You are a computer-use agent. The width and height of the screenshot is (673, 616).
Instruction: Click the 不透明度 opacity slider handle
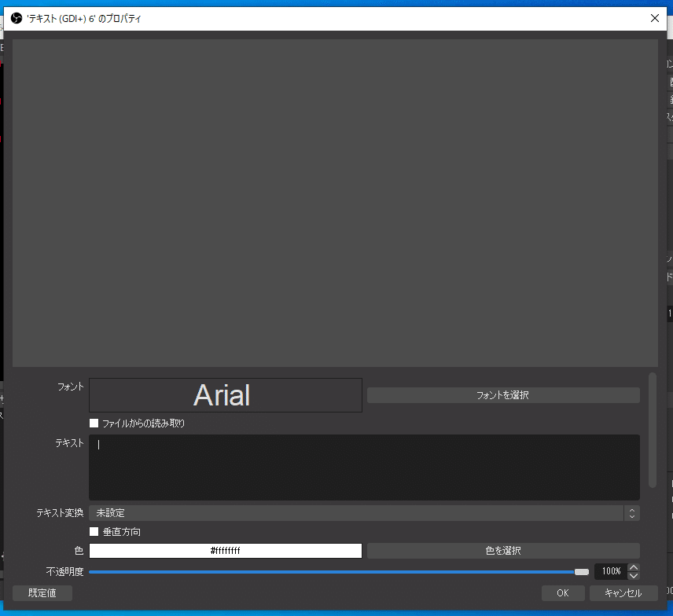click(x=582, y=572)
